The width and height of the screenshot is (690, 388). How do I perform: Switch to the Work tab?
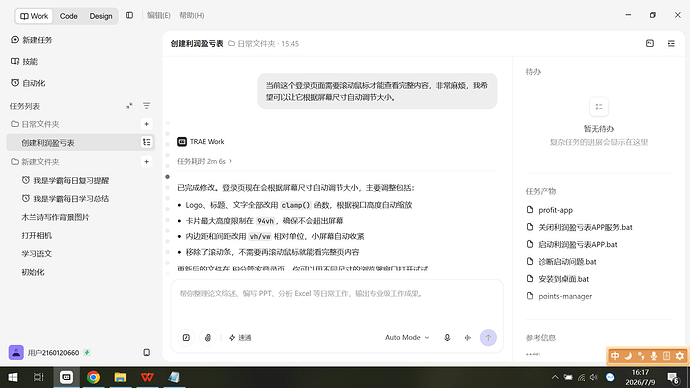point(34,16)
